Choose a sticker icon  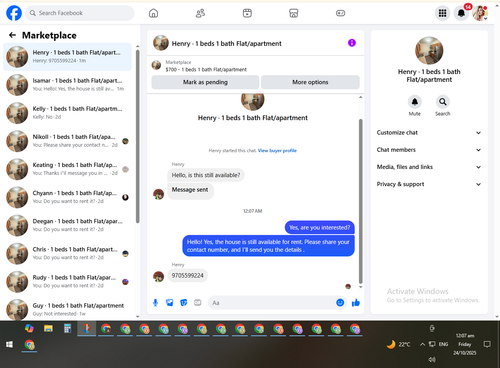pos(184,303)
